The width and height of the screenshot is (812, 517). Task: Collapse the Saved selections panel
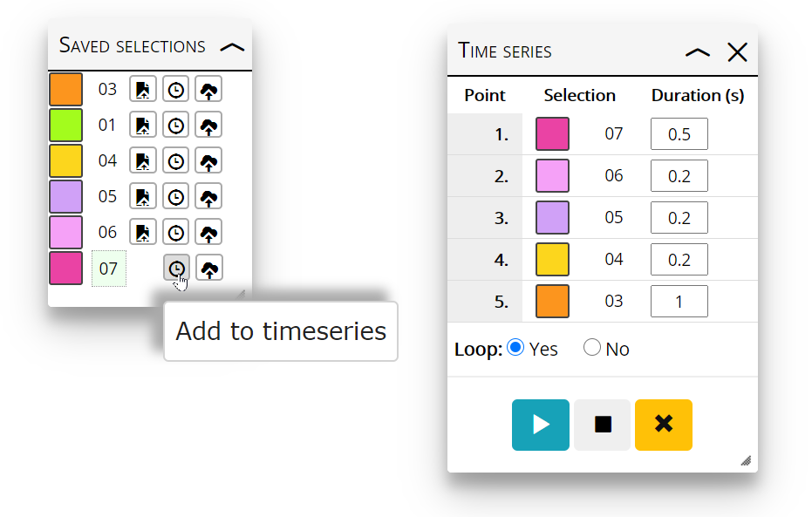tap(232, 48)
